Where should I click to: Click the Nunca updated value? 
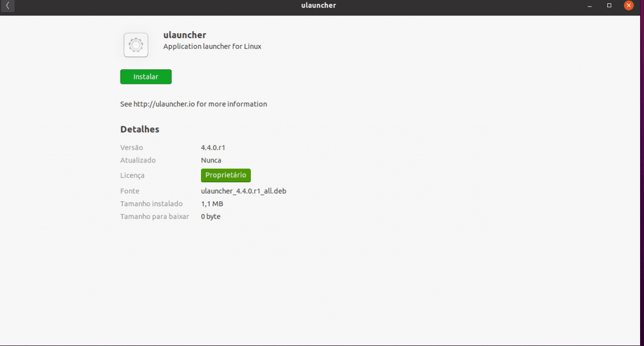pos(211,160)
